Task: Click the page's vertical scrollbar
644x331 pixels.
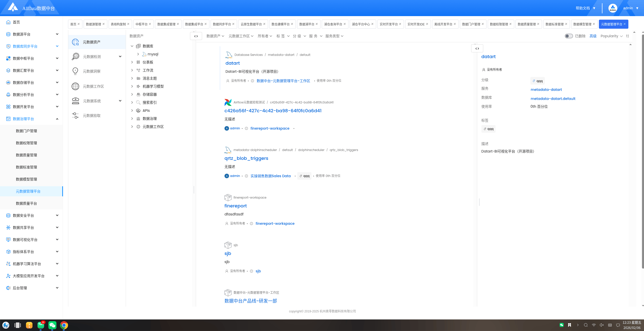Action: click(642, 151)
